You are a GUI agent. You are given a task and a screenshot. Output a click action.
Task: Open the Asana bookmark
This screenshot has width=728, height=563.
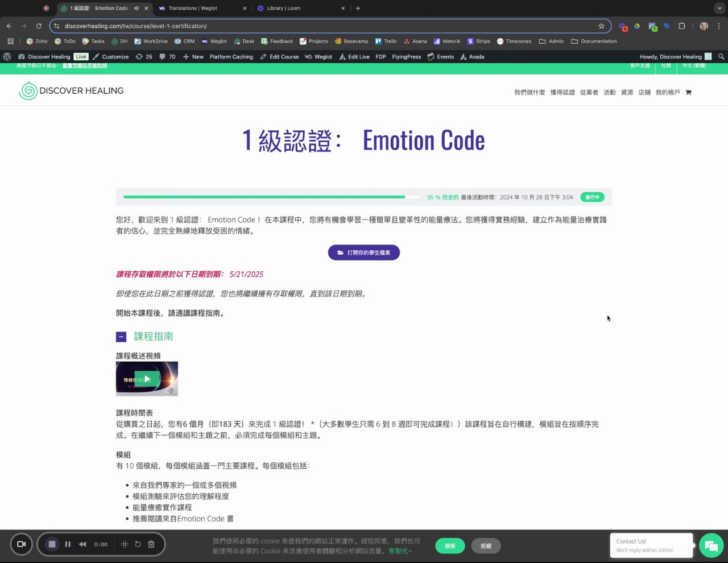(415, 41)
